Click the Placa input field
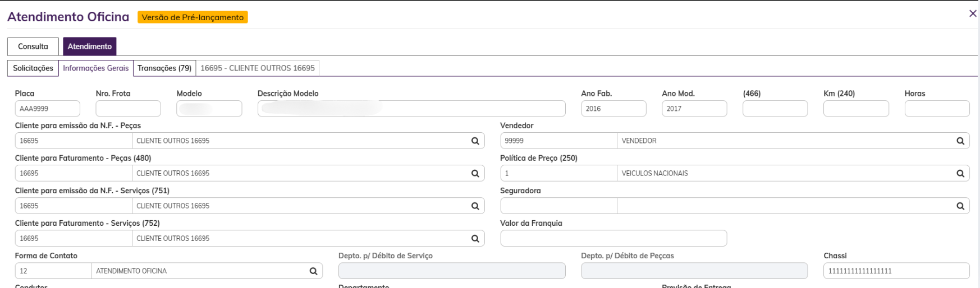The height and width of the screenshot is (288, 980). point(48,109)
